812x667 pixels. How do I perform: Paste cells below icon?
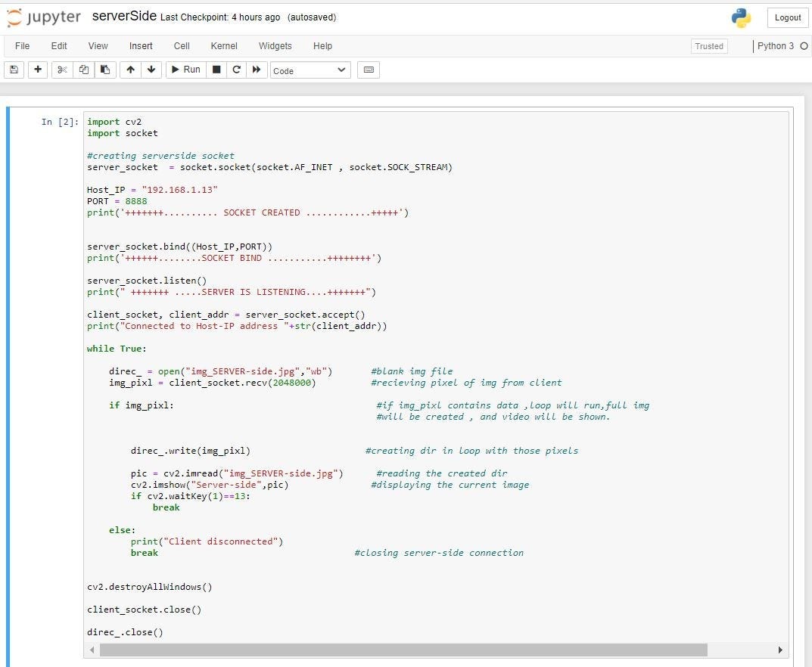click(x=105, y=70)
